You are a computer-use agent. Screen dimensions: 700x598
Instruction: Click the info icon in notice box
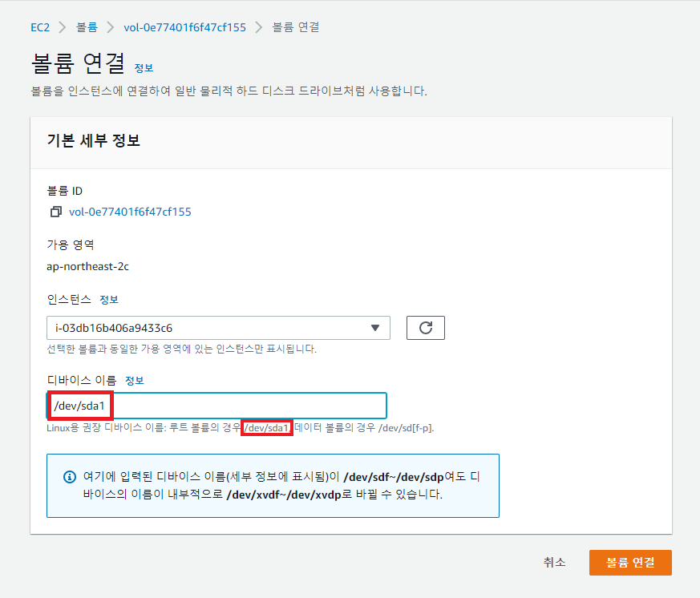[x=70, y=477]
